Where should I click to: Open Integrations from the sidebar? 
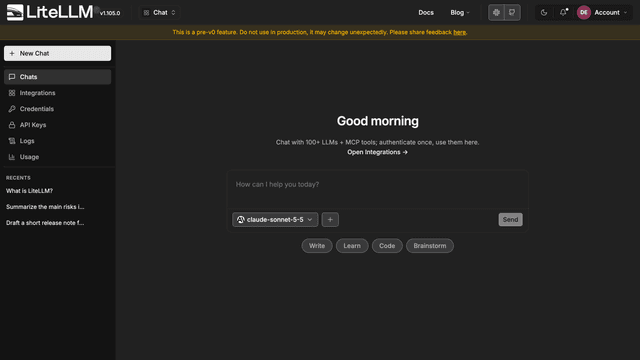coord(58,93)
